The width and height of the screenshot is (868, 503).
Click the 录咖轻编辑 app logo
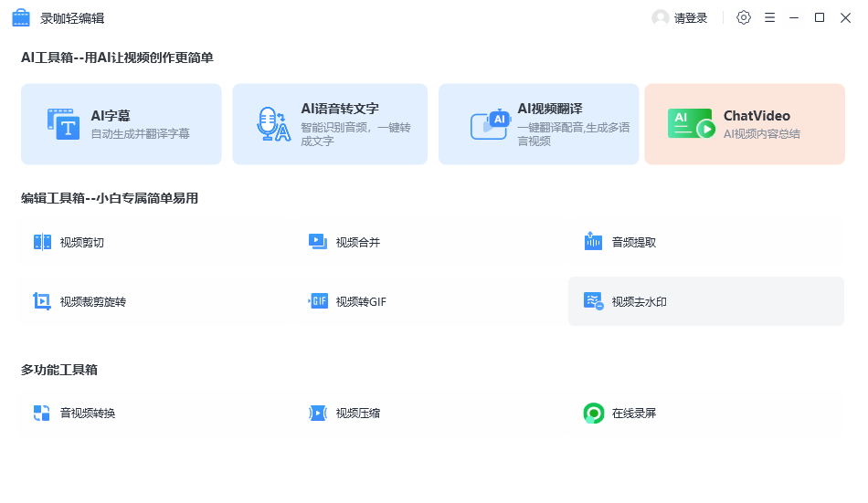21,17
